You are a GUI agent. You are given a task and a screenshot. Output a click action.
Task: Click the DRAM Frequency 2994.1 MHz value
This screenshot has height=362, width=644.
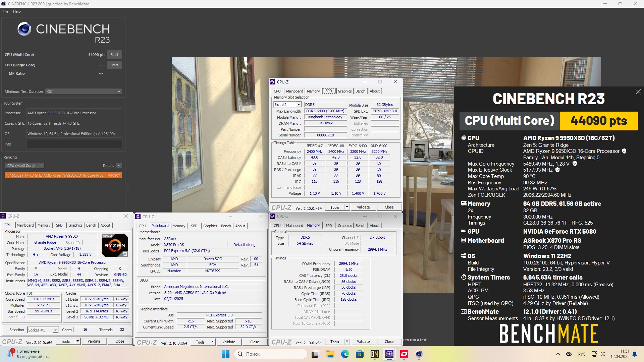348,263
